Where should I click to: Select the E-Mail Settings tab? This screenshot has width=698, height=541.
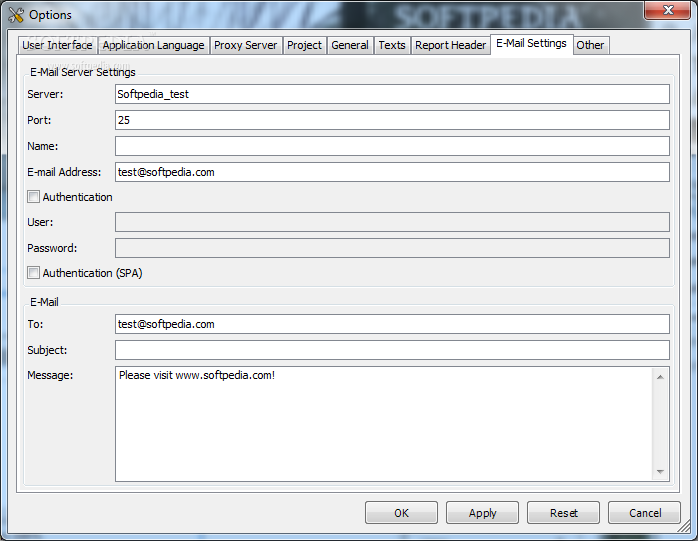point(532,44)
